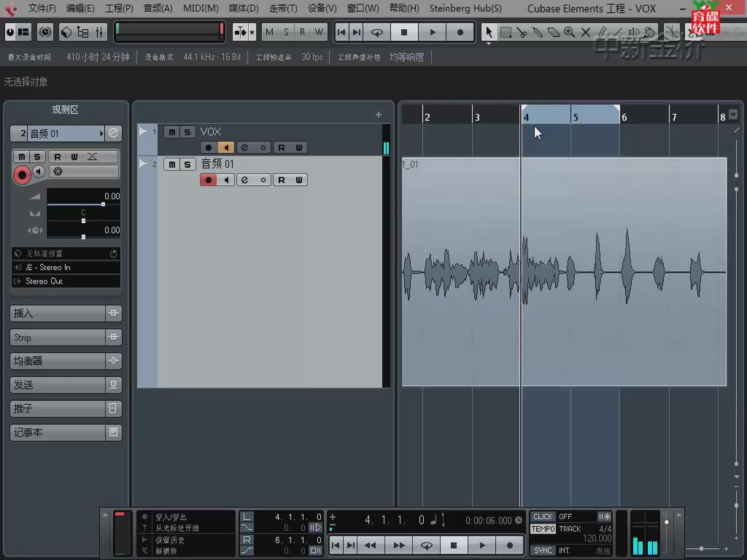Open the Constrain Delay Compensation button
The height and width of the screenshot is (560, 747).
tap(45, 32)
